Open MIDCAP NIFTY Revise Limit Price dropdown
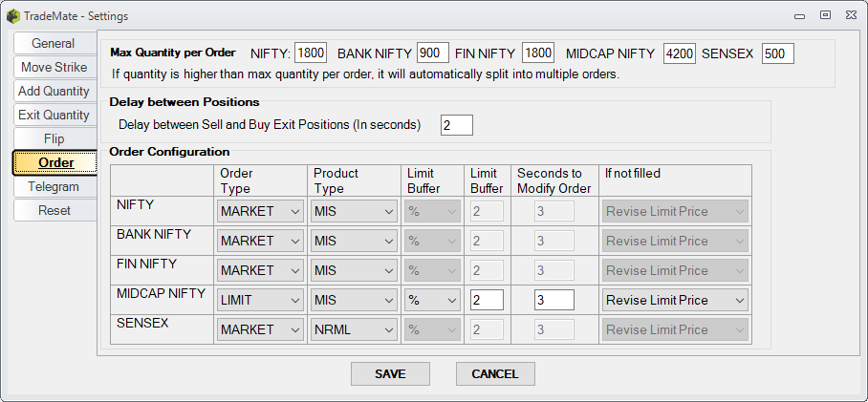Viewport: 868px width, 402px height. click(x=675, y=300)
